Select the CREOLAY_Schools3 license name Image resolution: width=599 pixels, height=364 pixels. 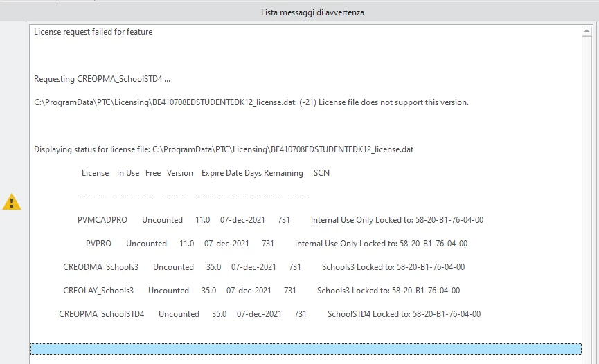(98, 291)
